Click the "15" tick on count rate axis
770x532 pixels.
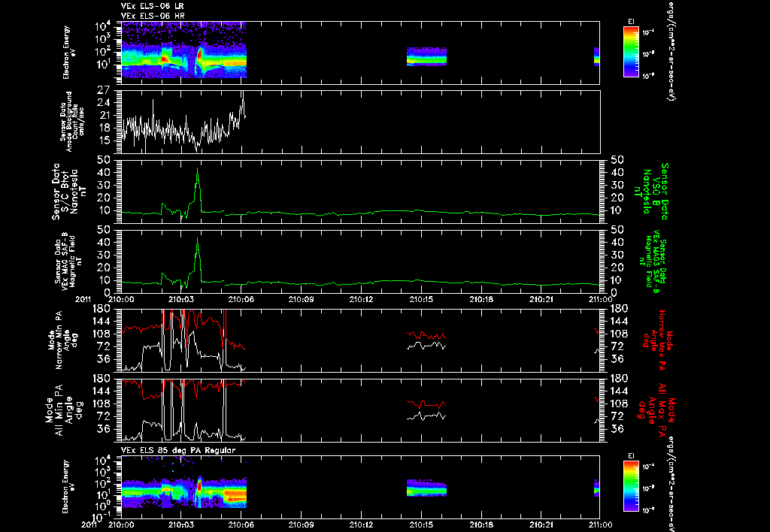point(103,141)
